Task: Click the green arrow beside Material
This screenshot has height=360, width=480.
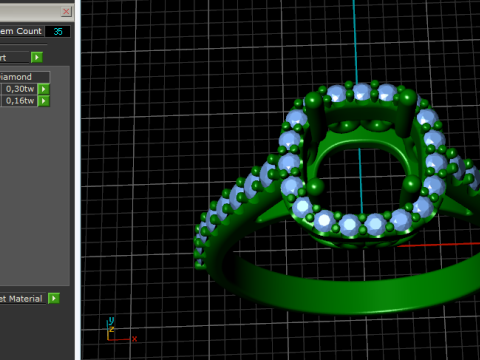Action: point(54,298)
